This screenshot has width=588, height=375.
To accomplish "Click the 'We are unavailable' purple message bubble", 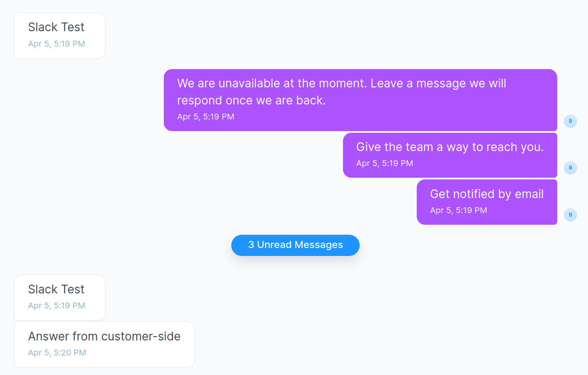I will tap(360, 100).
